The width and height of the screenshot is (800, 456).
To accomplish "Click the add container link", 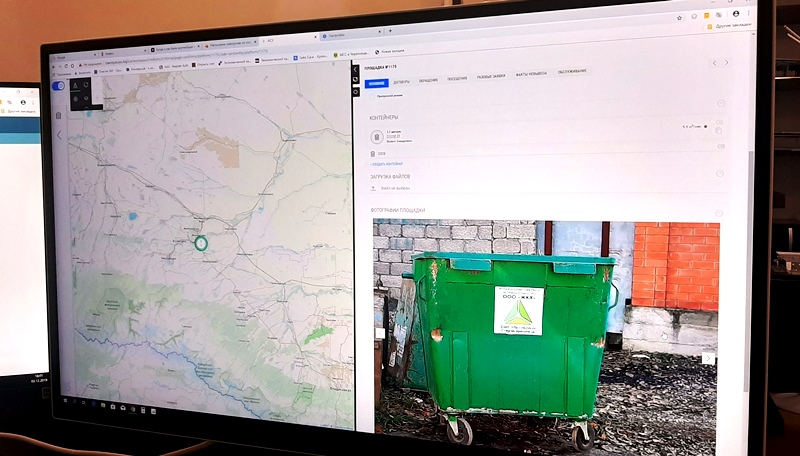I will [385, 164].
